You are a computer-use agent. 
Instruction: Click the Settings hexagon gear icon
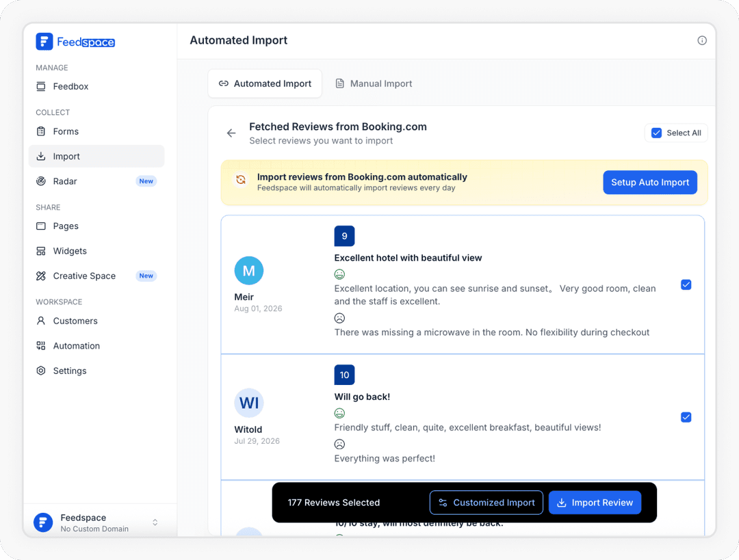41,371
